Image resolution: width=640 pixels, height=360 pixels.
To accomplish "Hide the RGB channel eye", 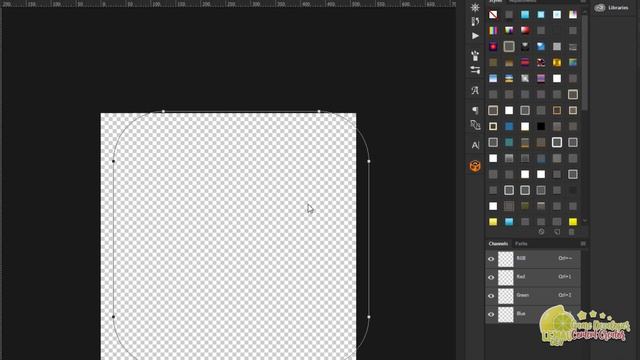I will point(491,259).
